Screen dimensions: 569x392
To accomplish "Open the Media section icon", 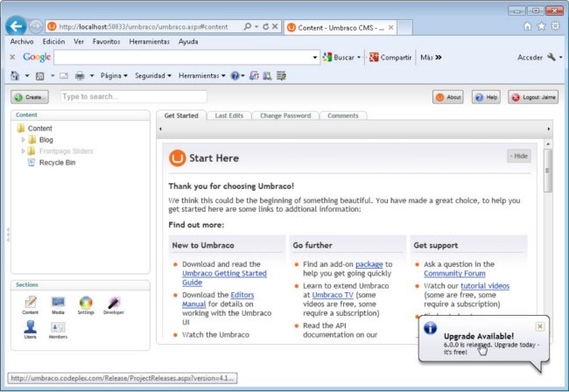I will [x=58, y=305].
